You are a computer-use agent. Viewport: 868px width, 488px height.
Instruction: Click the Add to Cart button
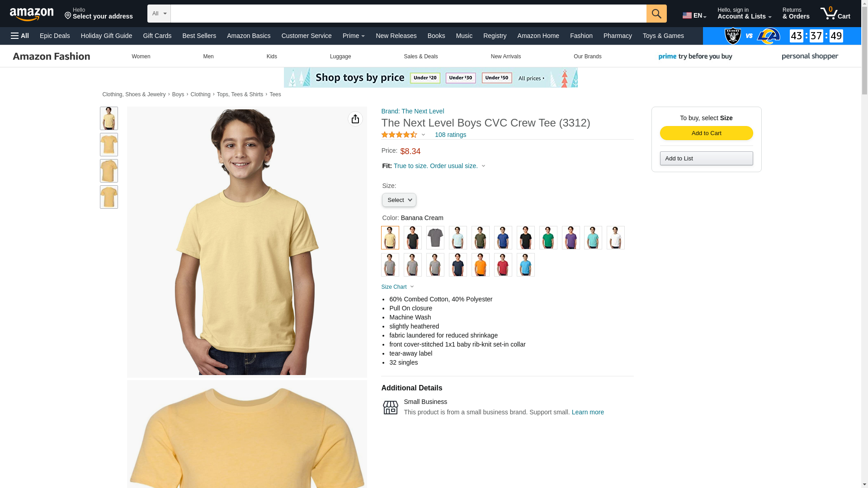pos(706,133)
